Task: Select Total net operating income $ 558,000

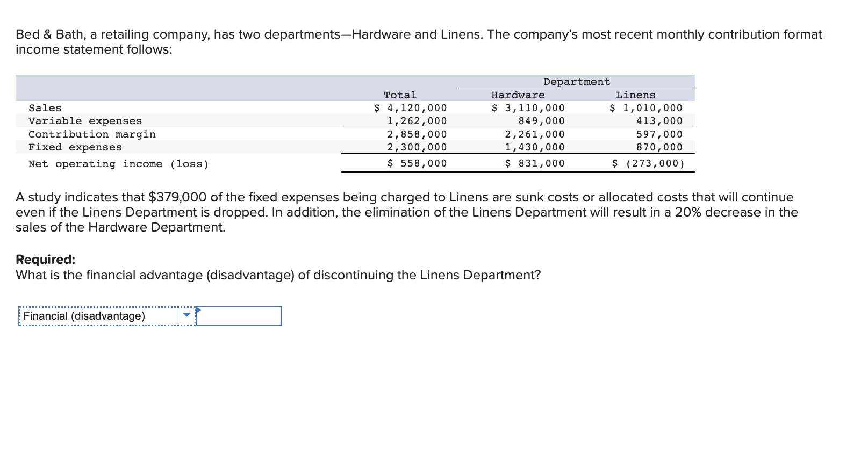Action: 417,163
